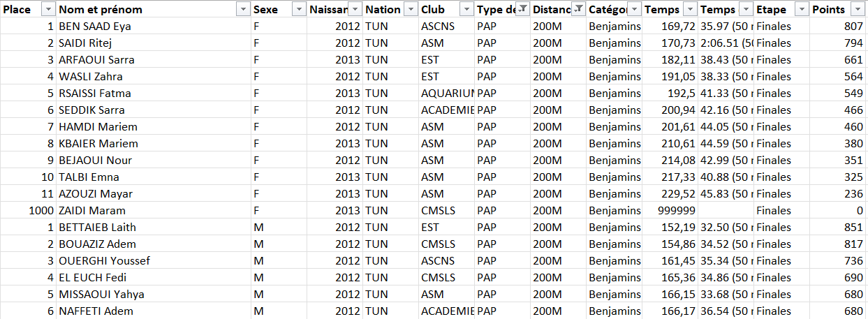Open the Club column filter dropdown
Screen dimensions: 868x319
coord(466,9)
